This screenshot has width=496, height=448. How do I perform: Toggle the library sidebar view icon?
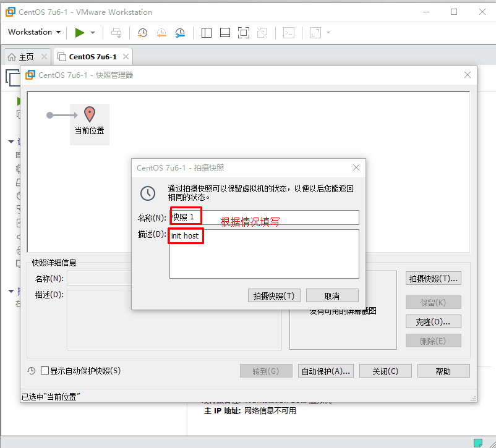206,33
